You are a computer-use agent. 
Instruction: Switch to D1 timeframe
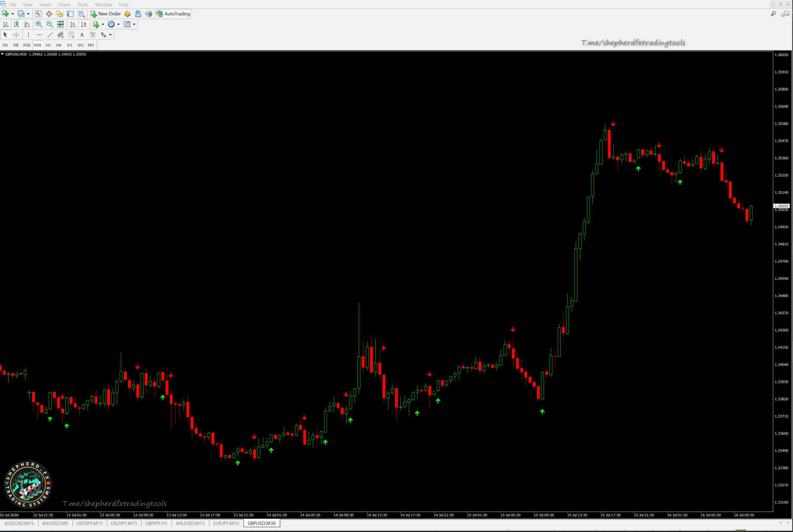(69, 45)
